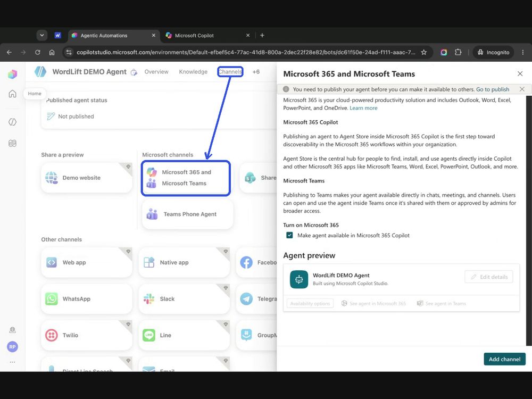532x399 pixels.
Task: Click the Edit details button
Action: coord(488,277)
